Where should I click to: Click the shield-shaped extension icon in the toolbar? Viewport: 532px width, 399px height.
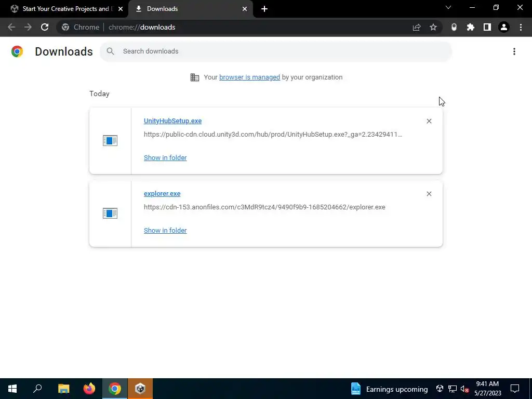tap(454, 27)
